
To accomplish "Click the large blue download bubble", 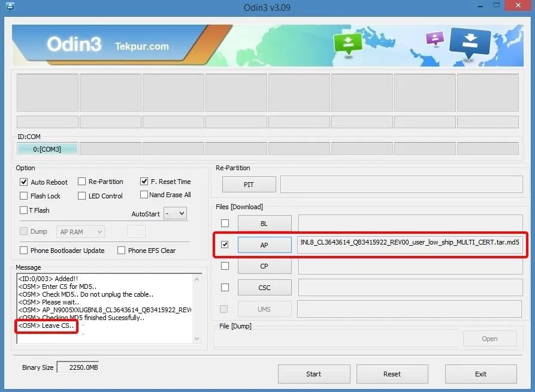I will [470, 43].
